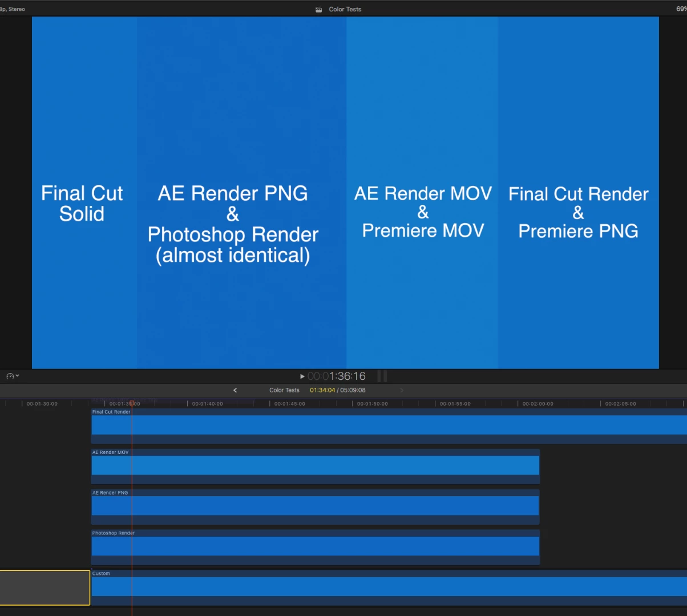The image size is (687, 616).
Task: Click the red playhead on the ruler
Action: [132, 403]
